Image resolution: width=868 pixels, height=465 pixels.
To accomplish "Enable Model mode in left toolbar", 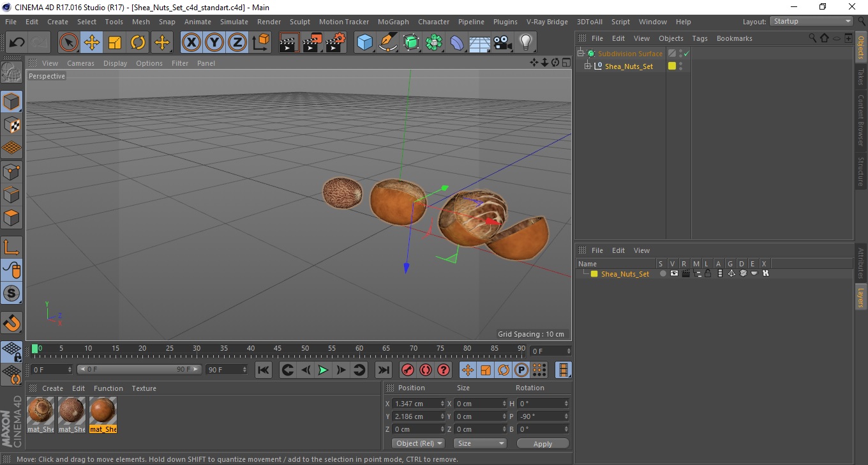I will click(x=12, y=102).
